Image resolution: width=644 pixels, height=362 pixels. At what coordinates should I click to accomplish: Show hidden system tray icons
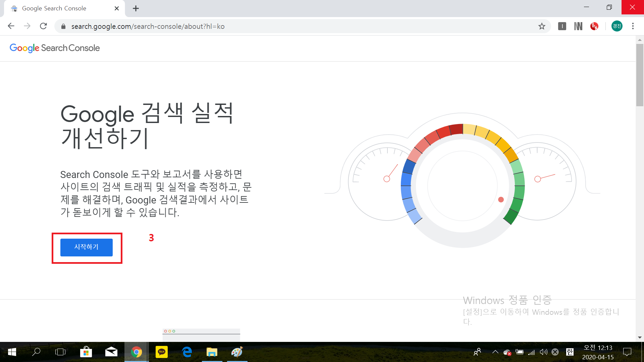[495, 352]
